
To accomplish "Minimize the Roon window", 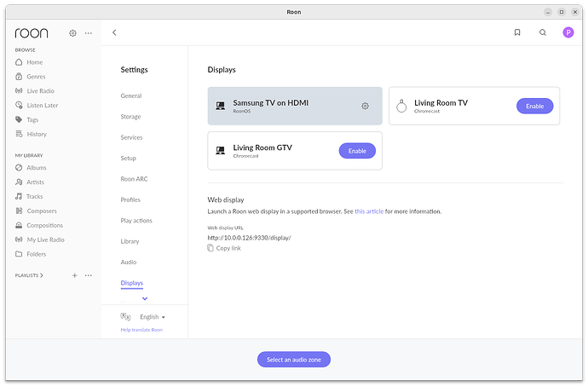I will 548,12.
